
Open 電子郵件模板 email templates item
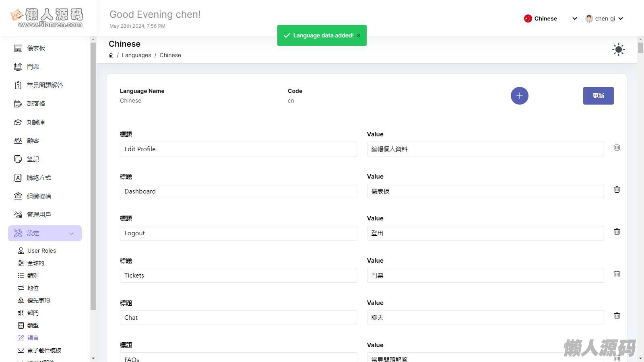[x=44, y=350]
